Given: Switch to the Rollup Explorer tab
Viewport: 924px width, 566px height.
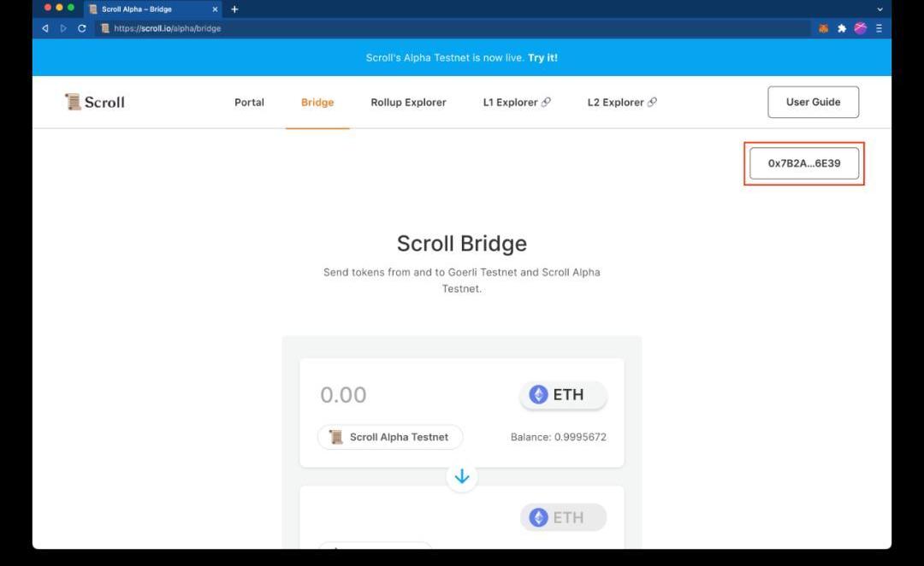Looking at the screenshot, I should pos(408,103).
